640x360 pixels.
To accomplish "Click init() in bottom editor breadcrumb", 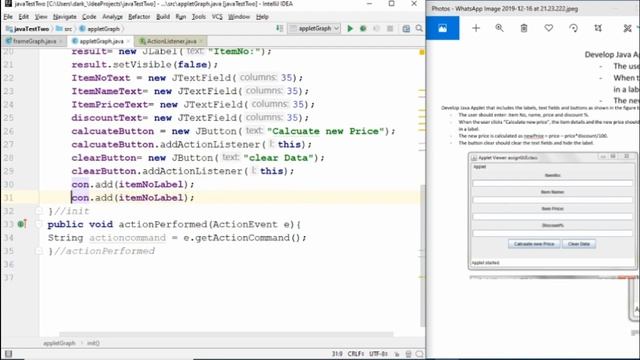I will tap(93, 343).
